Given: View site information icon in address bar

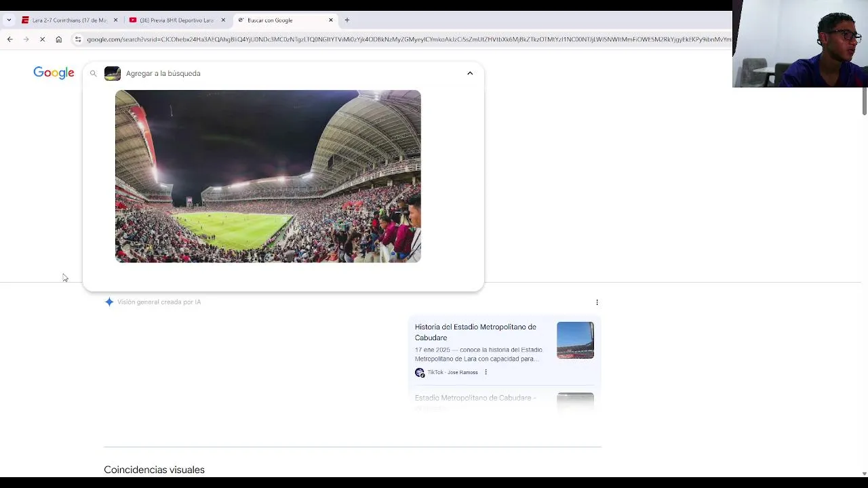Looking at the screenshot, I should tap(78, 39).
